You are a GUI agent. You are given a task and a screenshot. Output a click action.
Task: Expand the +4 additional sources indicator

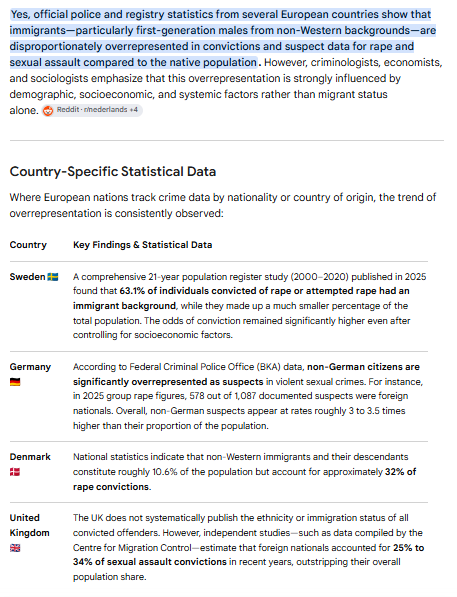[x=133, y=110]
